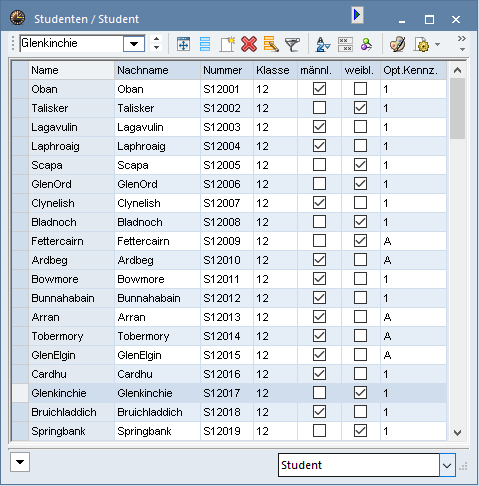Click the fit-window-size icon with blue arrows
The width and height of the screenshot is (479, 486).
click(x=183, y=44)
